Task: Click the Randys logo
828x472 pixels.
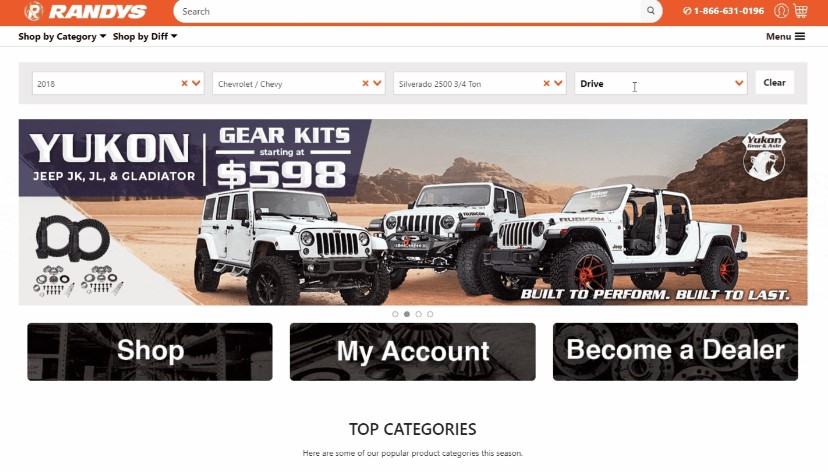Action: point(85,11)
